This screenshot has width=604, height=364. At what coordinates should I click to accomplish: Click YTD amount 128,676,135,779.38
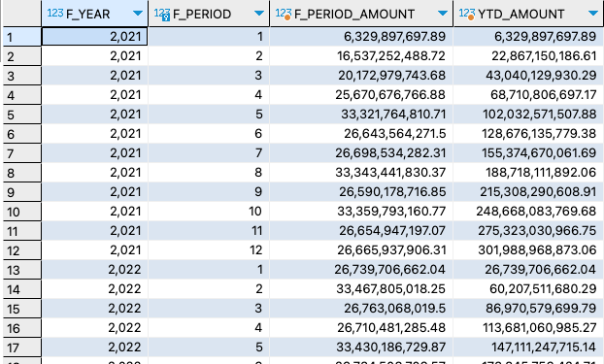(x=529, y=134)
